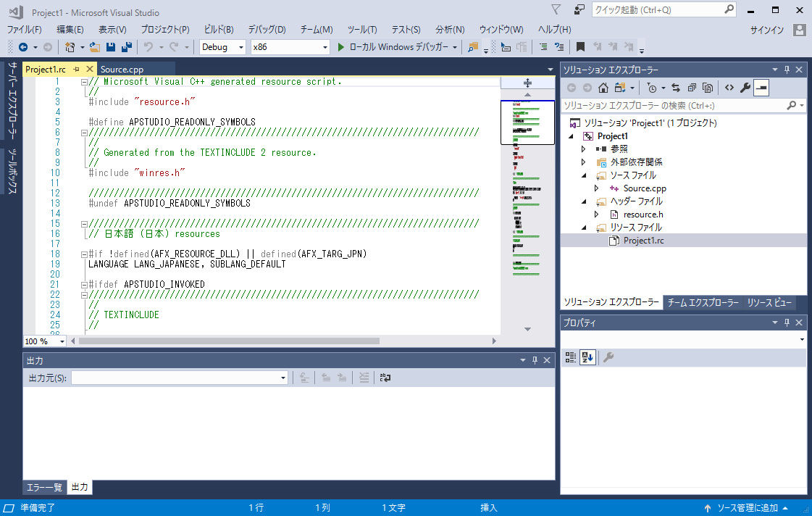Click the View Code icon in Solution Explorer
Viewport: 812px width, 516px height.
pos(729,88)
